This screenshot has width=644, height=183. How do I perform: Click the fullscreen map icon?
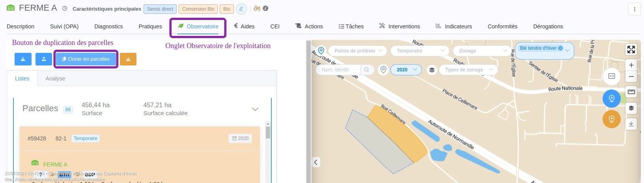point(631,49)
